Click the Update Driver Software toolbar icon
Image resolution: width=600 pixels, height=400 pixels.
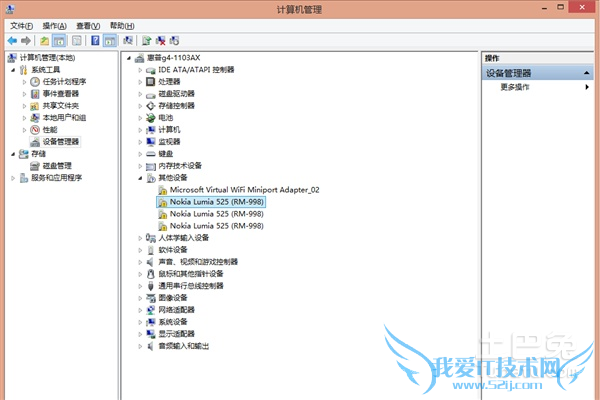[147, 41]
